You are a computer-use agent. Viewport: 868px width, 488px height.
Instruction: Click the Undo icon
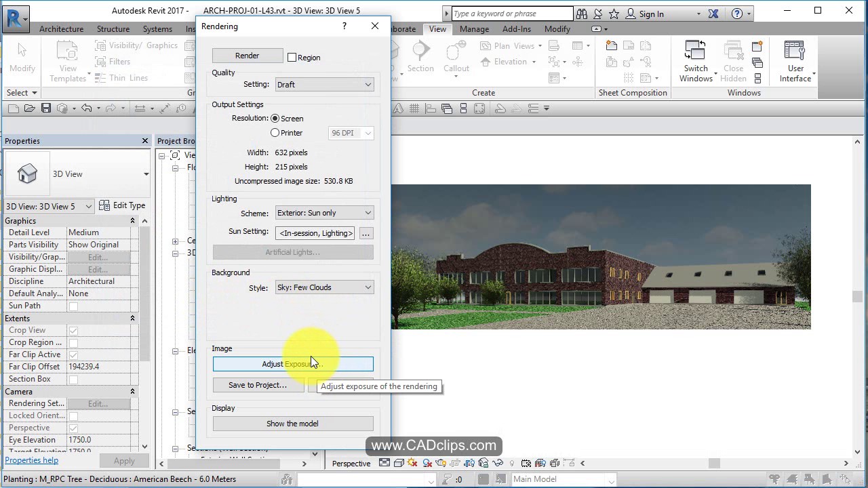86,108
